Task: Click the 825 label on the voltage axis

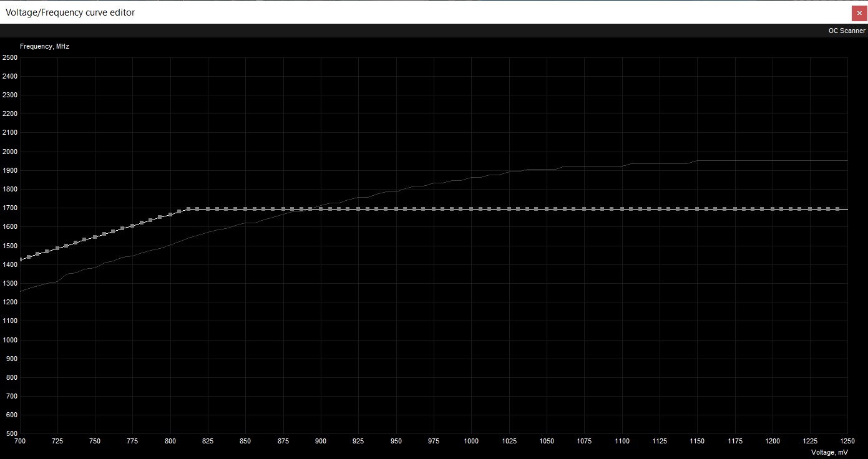Action: point(208,441)
